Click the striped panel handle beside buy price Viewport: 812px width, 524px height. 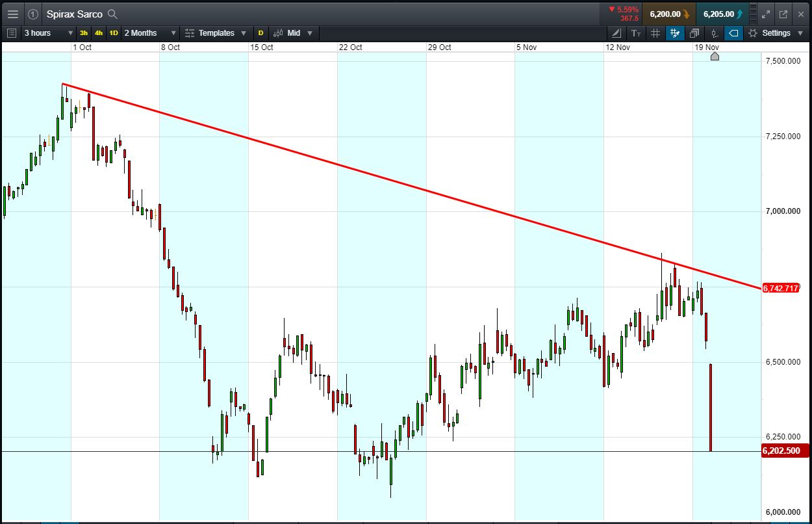(x=754, y=14)
